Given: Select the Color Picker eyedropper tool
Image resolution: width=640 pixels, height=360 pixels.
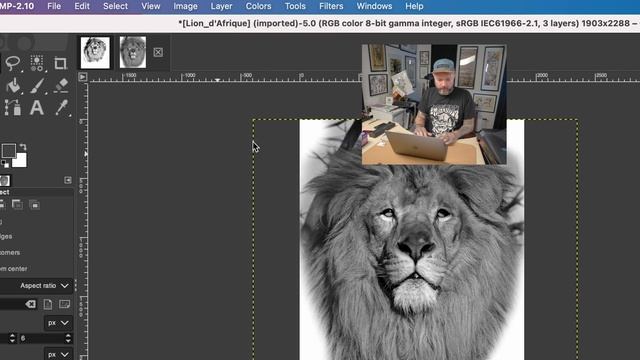Looking at the screenshot, I should tap(62, 108).
